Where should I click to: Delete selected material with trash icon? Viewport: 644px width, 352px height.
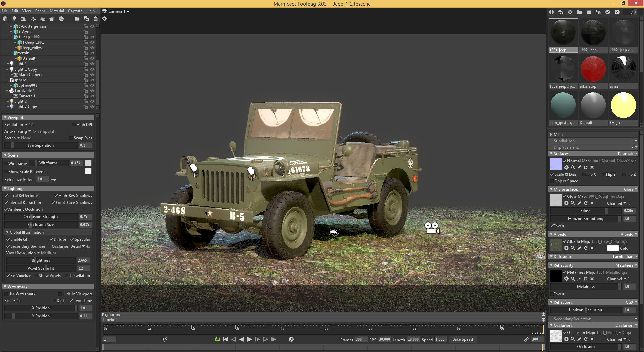click(x=589, y=12)
